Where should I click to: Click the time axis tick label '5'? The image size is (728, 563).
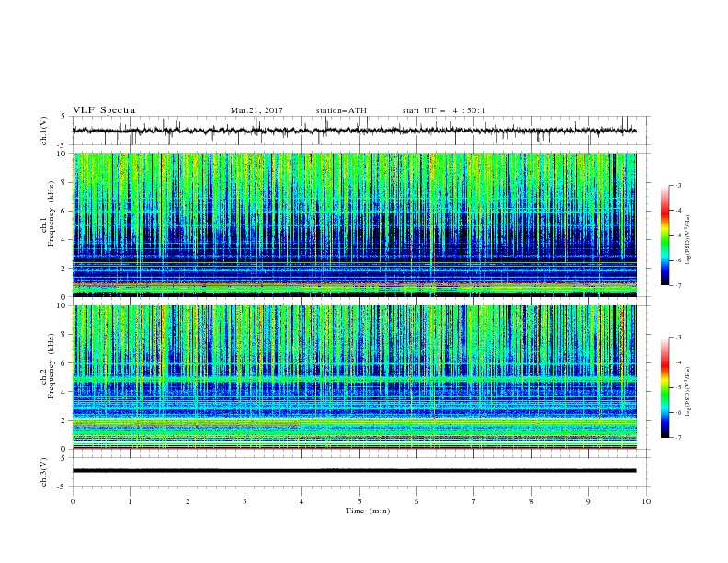pos(359,501)
